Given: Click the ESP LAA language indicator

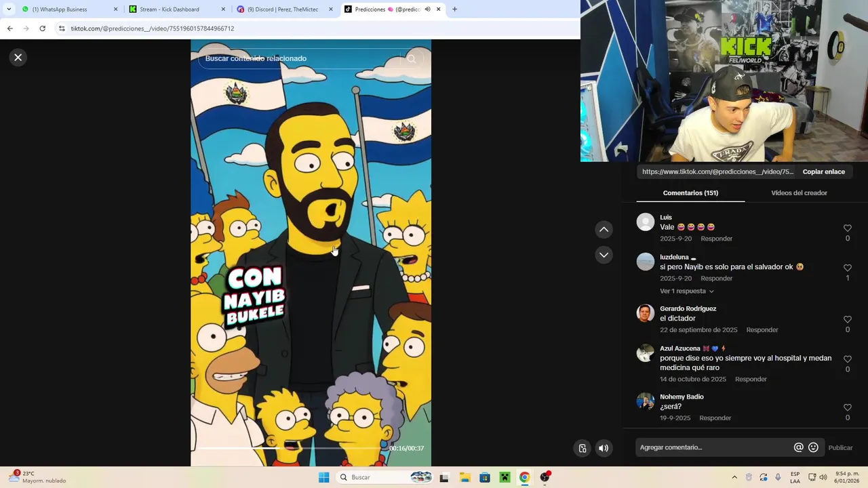Looking at the screenshot, I should (795, 477).
